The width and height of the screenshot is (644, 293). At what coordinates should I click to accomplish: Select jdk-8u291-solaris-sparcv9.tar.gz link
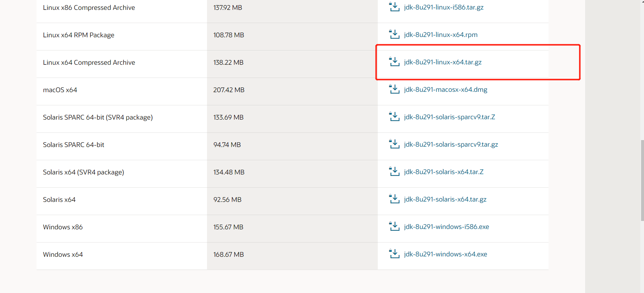(x=451, y=144)
